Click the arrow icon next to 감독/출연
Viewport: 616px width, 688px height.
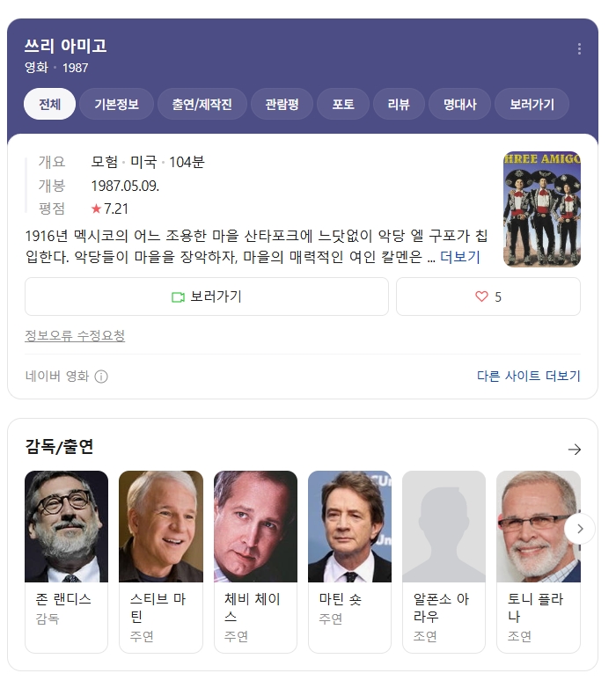pyautogui.click(x=575, y=450)
